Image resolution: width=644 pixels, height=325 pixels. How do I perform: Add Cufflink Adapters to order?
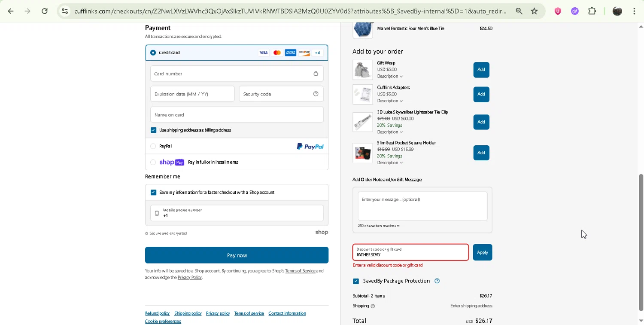pos(481,94)
